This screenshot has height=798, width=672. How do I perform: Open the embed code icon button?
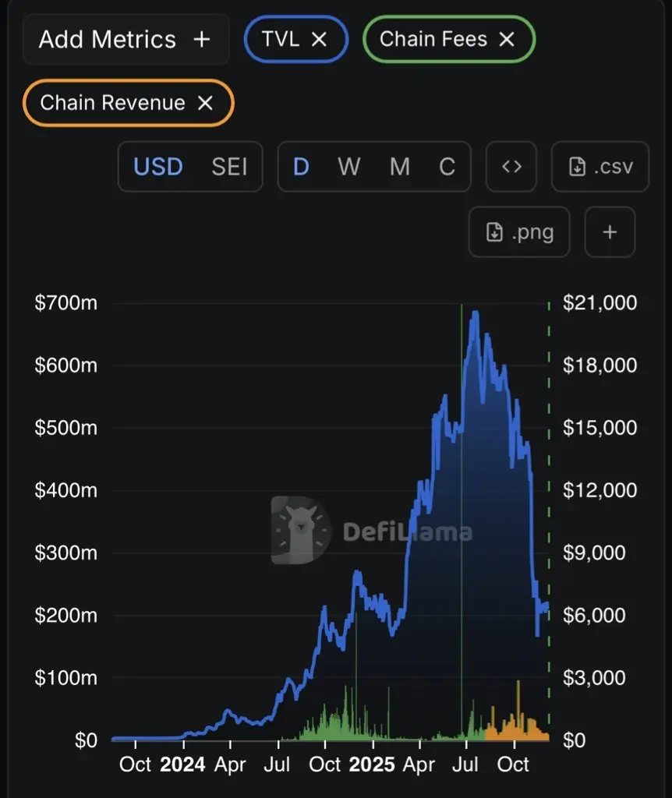tap(511, 167)
